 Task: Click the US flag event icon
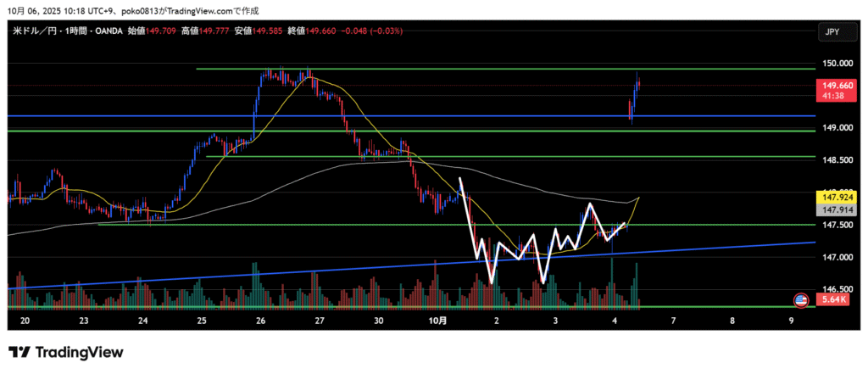coord(800,299)
